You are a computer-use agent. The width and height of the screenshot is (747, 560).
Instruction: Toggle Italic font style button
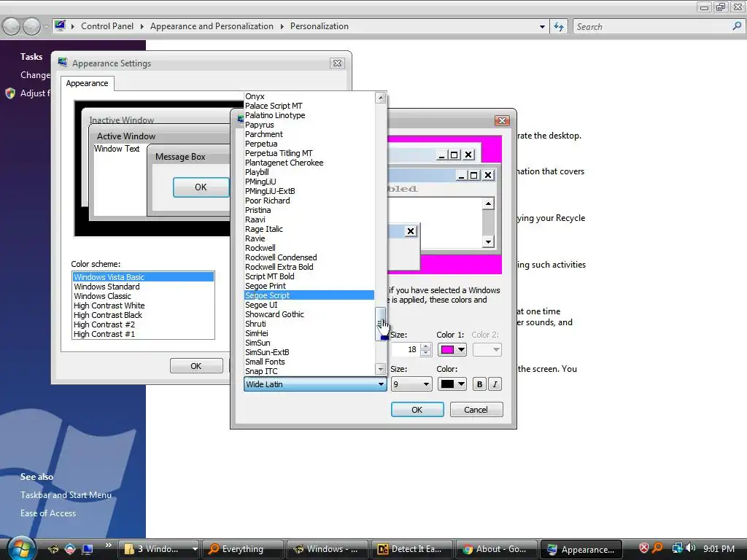[x=495, y=384]
